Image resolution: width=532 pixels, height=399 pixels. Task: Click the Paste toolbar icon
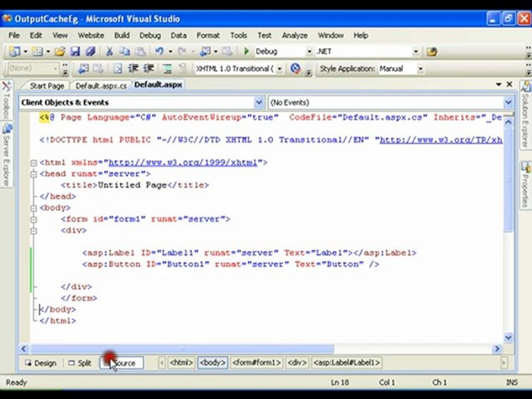tap(140, 52)
